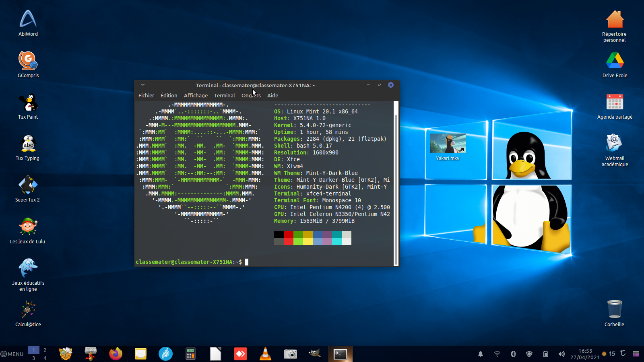Click the Terminal window title text
The image size is (644, 362).
click(256, 85)
